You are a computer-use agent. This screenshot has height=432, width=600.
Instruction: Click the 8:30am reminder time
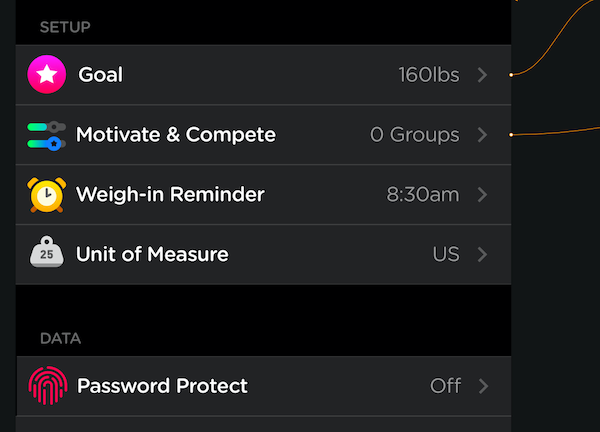pos(423,195)
